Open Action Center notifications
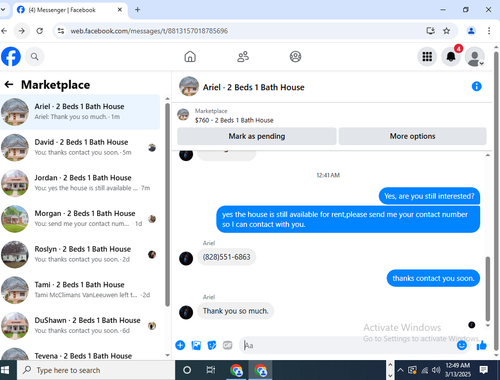This screenshot has width=500, height=380. 484,370
